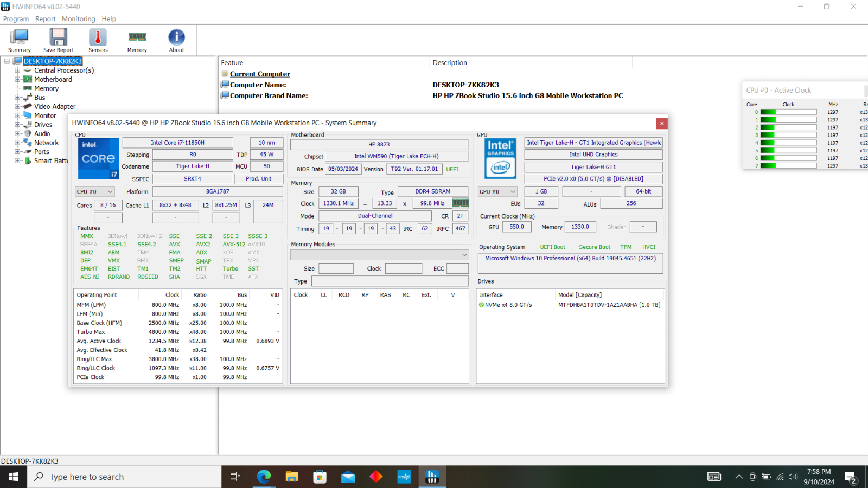Expand the Motherboard tree node
Screen dimensions: 868x488
coord(17,79)
